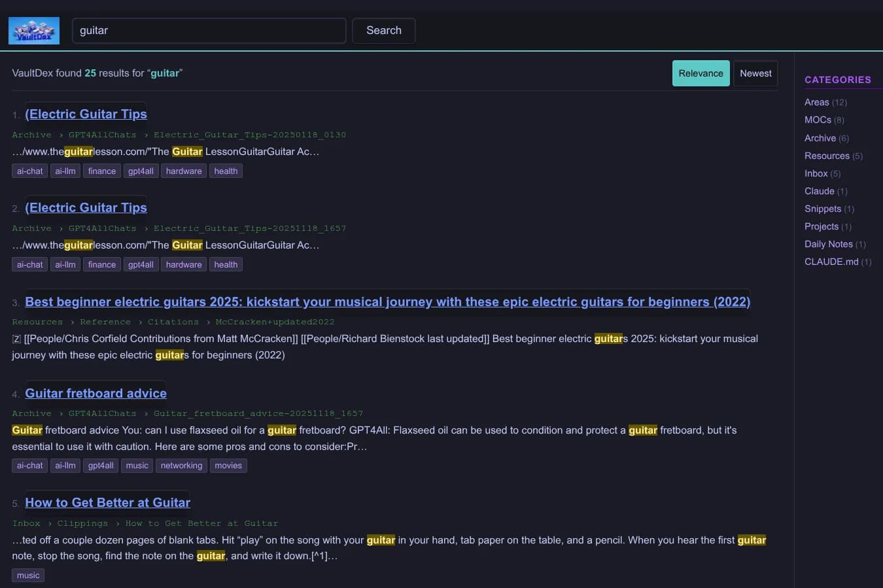Image resolution: width=883 pixels, height=588 pixels.
Task: Click ai-llm tag under second result
Action: coord(65,265)
